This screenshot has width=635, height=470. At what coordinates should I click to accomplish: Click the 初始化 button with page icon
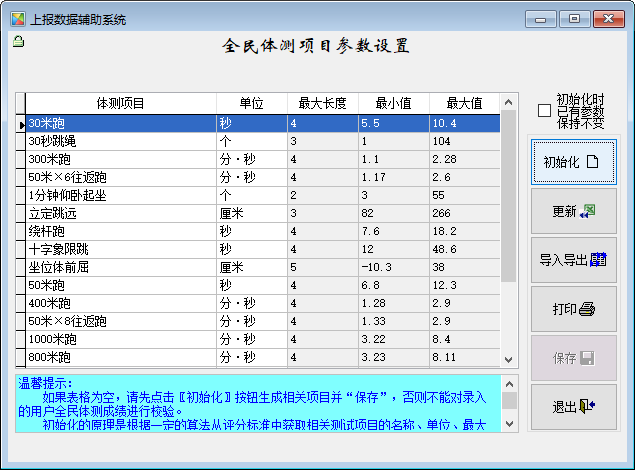[x=573, y=162]
